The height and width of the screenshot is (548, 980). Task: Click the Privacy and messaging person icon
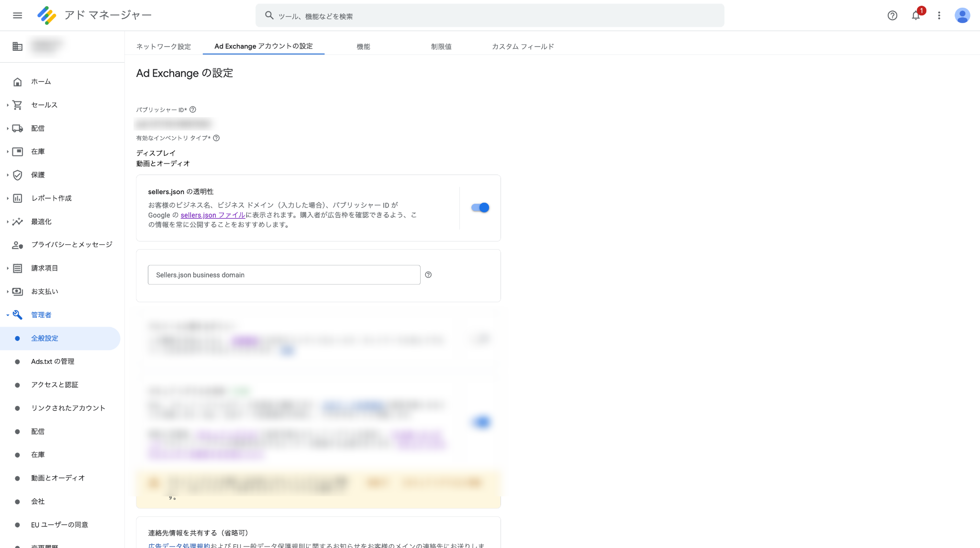17,245
